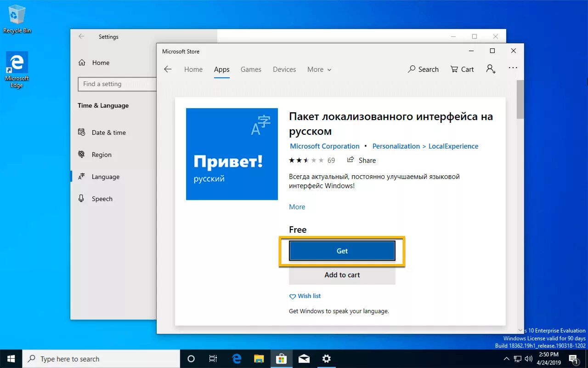The image size is (588, 368).
Task: Go back in Microsoft Store
Action: pos(168,69)
